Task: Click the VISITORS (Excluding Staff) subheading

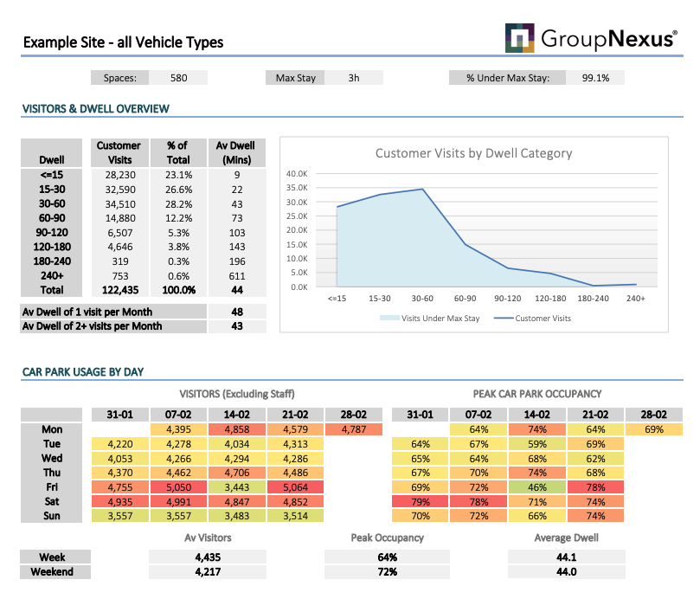Action: click(x=237, y=394)
